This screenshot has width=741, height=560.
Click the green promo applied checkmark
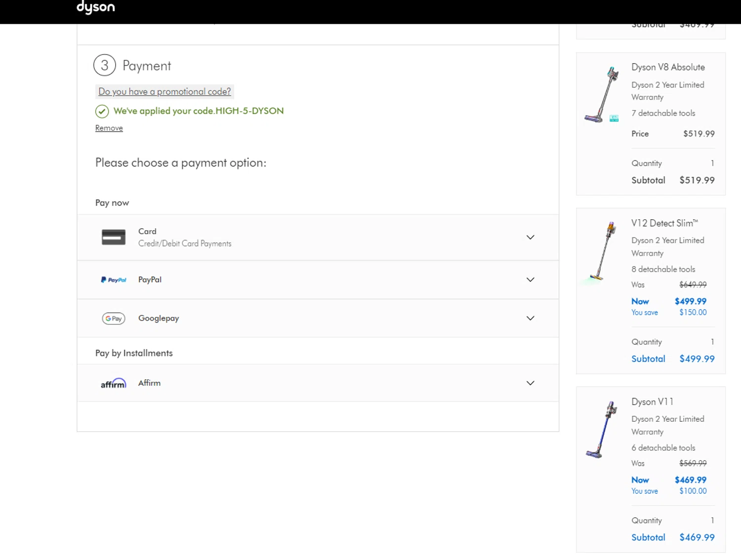point(102,112)
